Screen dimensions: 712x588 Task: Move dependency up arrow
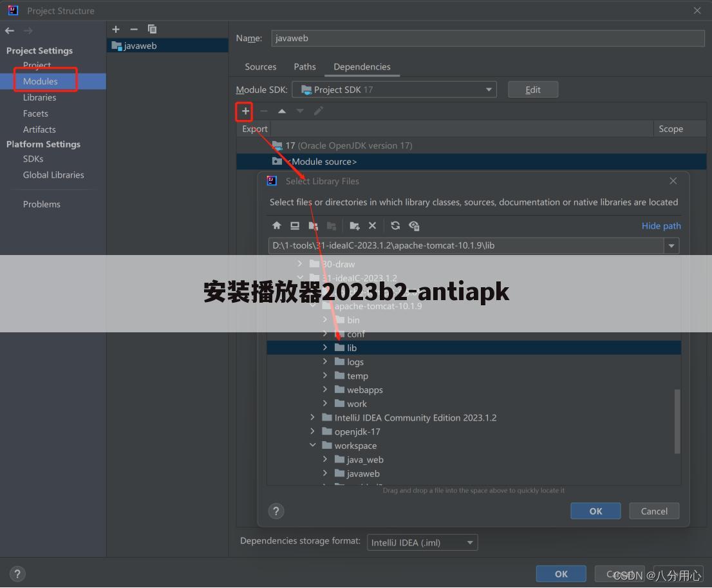tap(282, 111)
